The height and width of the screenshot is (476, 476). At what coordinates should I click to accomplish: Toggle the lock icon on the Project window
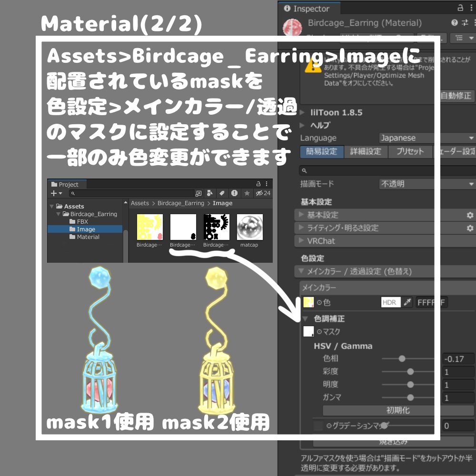258,184
